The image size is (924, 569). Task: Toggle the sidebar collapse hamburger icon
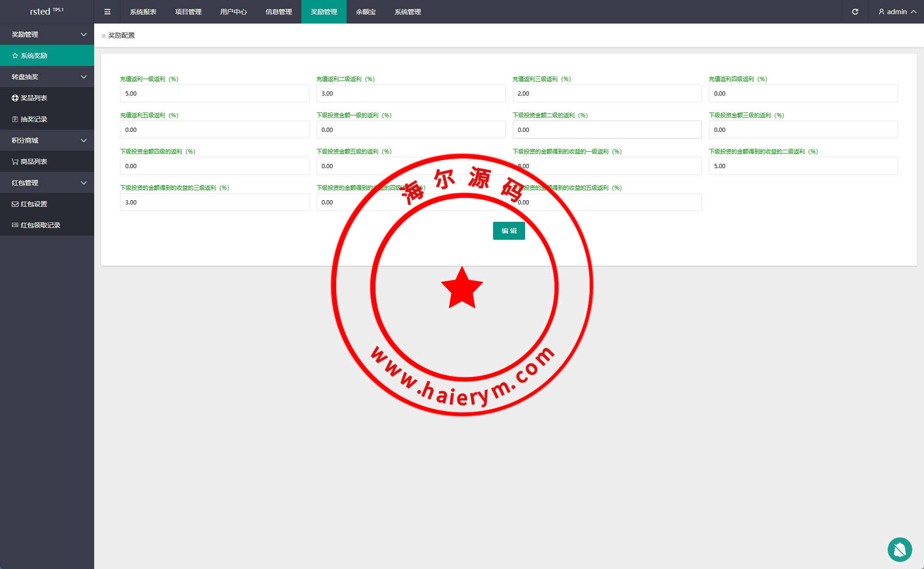[107, 12]
